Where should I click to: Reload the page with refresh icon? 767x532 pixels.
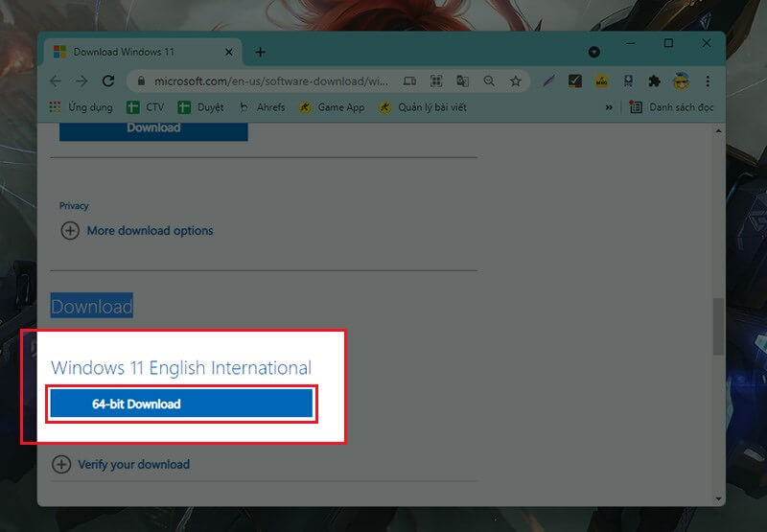tap(108, 81)
